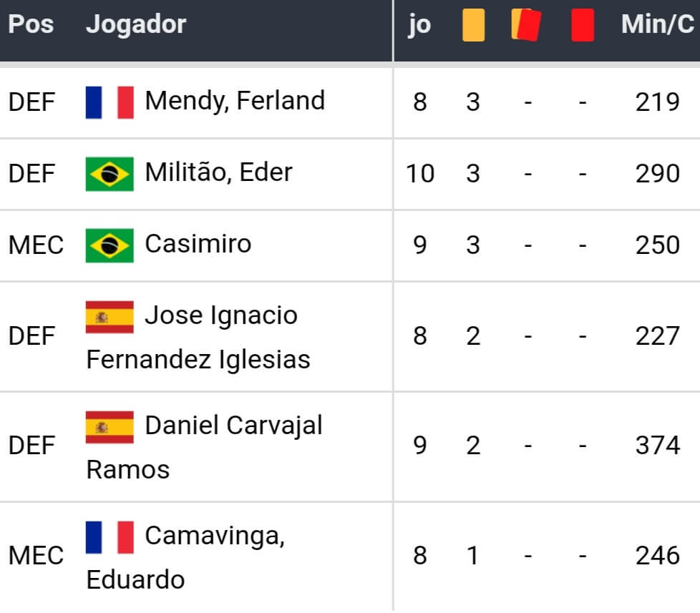Viewport: 700px width, 613px height.
Task: Click the Brazilian flag beside Militão, Eder
Action: [x=110, y=174]
